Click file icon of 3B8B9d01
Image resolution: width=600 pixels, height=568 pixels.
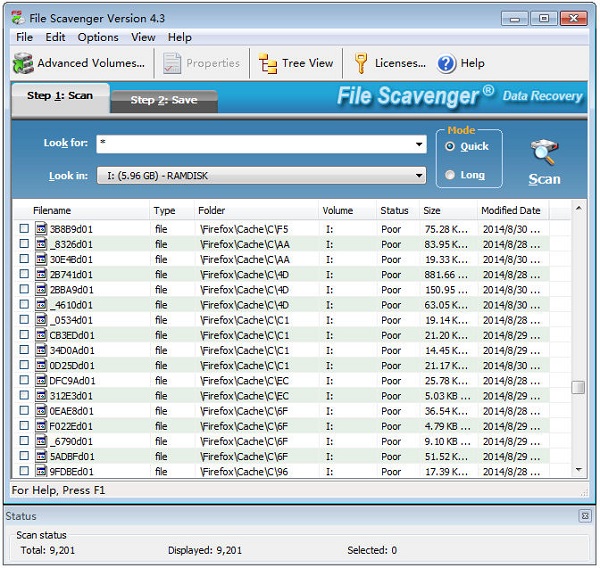pyautogui.click(x=41, y=229)
